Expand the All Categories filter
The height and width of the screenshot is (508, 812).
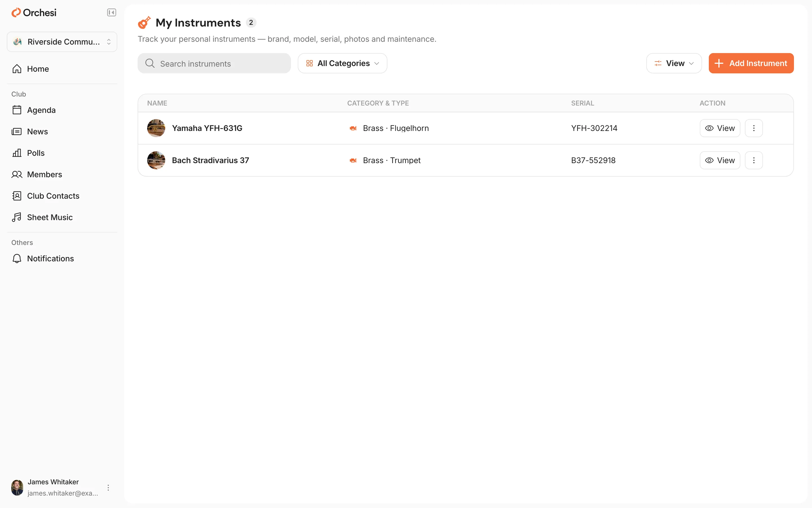point(342,63)
